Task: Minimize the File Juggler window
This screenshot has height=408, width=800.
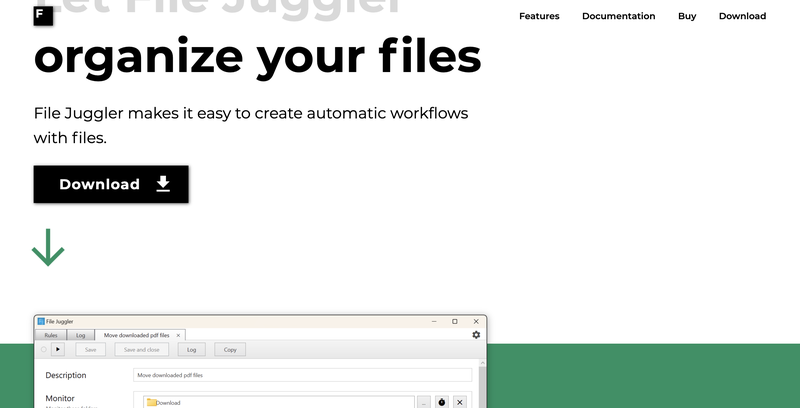Action: tap(434, 321)
